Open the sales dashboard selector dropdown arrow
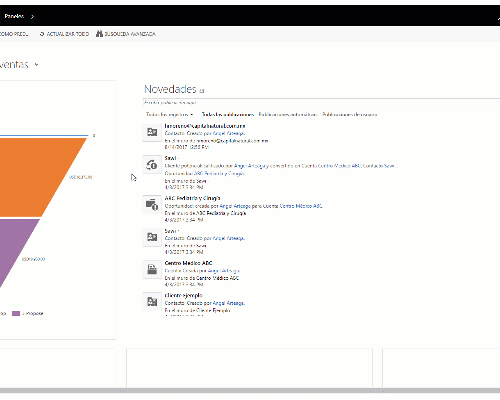 pyautogui.click(x=36, y=65)
